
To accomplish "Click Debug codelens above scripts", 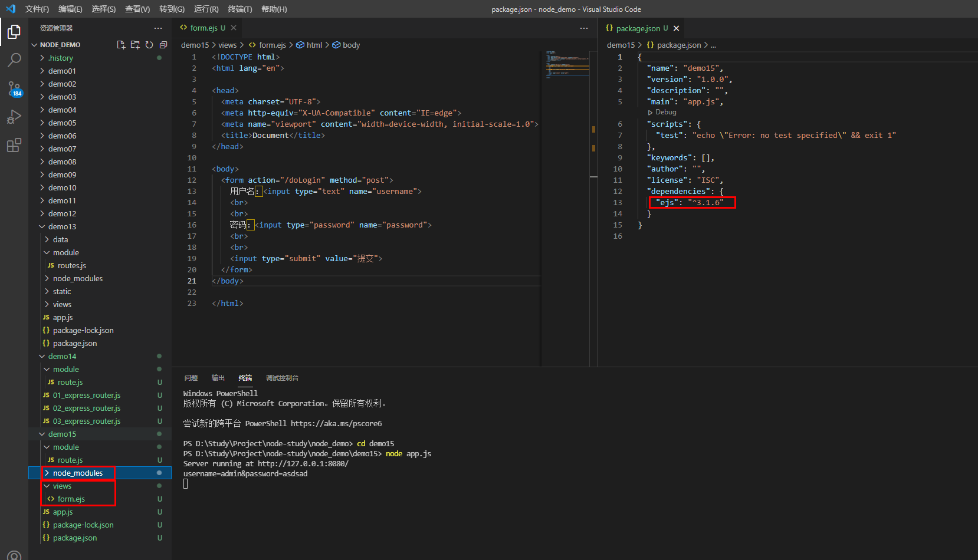I will (662, 112).
